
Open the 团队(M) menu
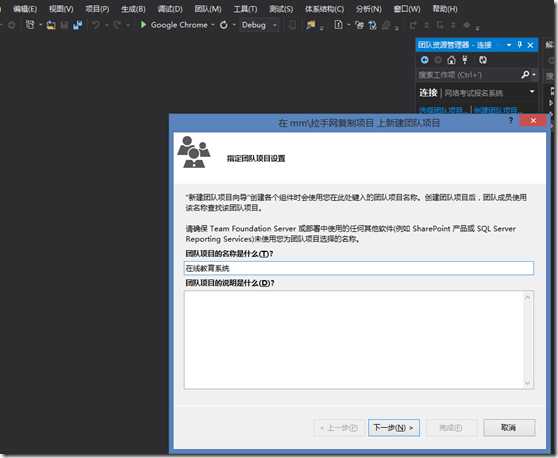208,9
